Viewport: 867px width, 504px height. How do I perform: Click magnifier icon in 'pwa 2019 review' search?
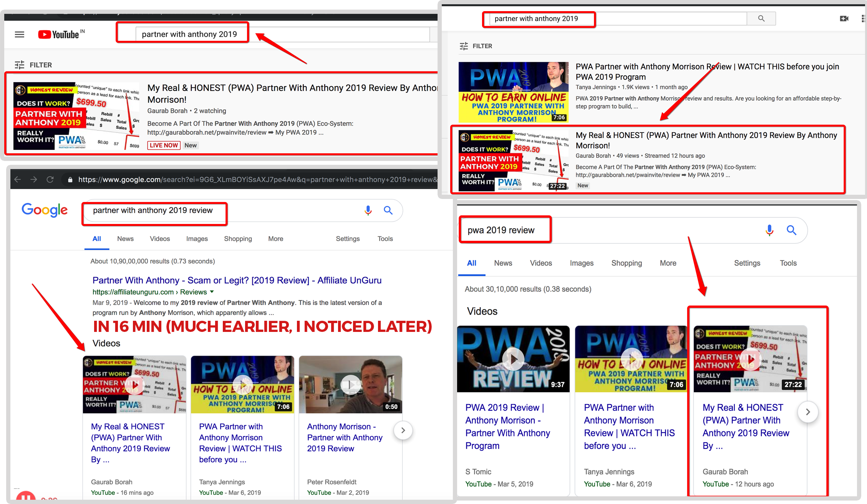[791, 230]
